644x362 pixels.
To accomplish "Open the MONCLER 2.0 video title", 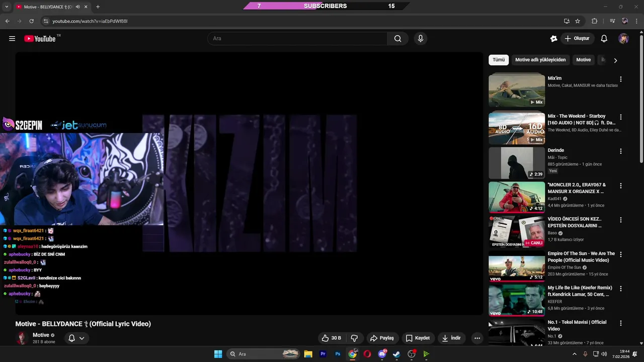I will (577, 188).
